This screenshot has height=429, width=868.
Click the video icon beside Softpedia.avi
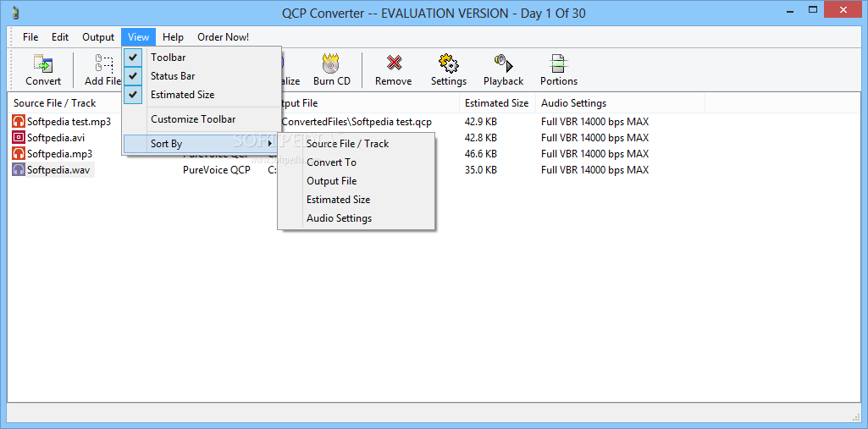[19, 138]
